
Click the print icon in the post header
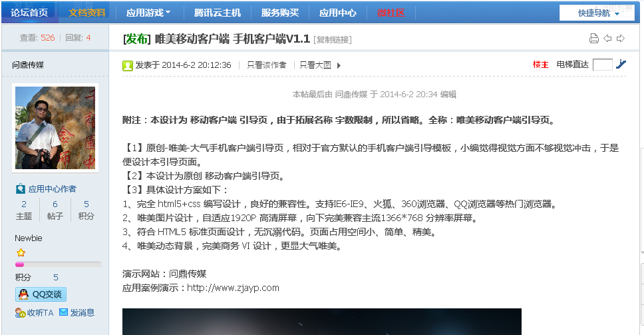click(x=594, y=39)
